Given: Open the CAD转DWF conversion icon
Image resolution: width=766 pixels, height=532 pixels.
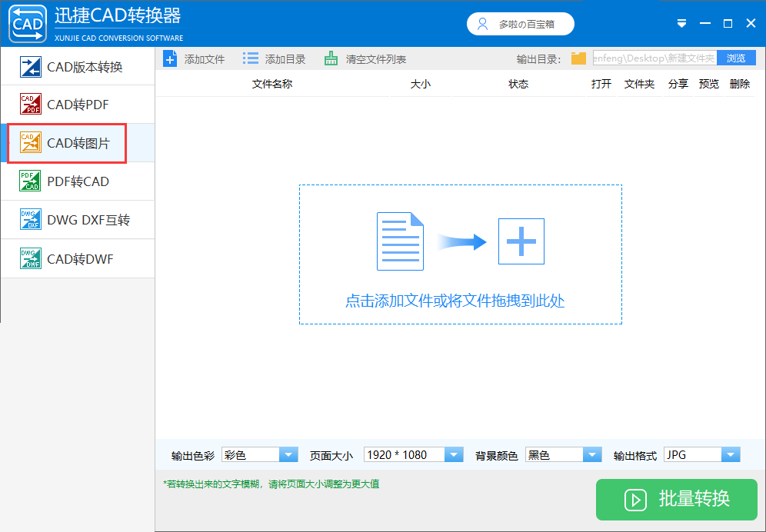Looking at the screenshot, I should point(30,258).
